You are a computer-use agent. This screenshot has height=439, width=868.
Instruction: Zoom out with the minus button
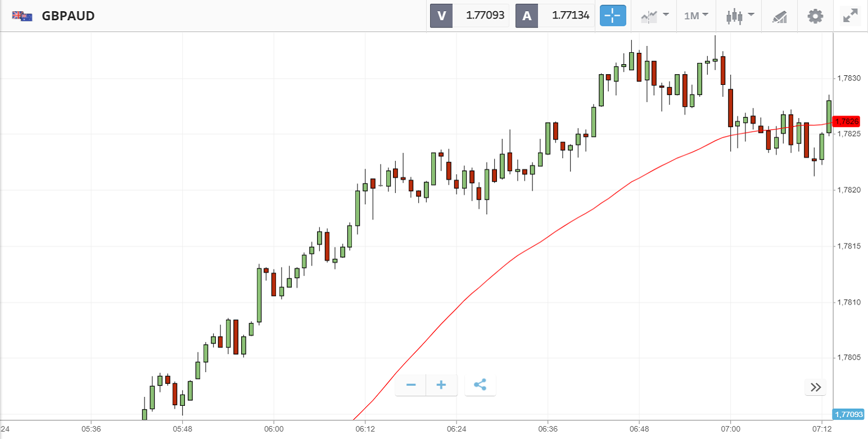tap(411, 385)
